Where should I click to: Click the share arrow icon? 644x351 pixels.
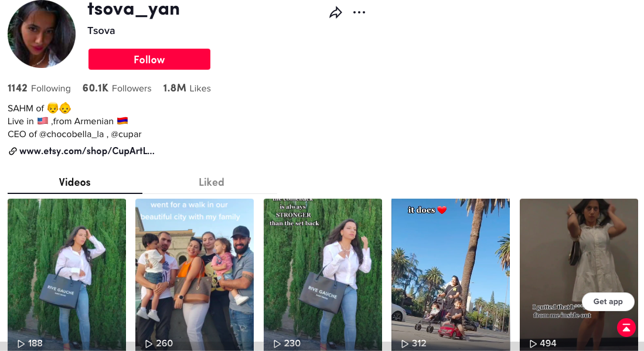tap(336, 13)
